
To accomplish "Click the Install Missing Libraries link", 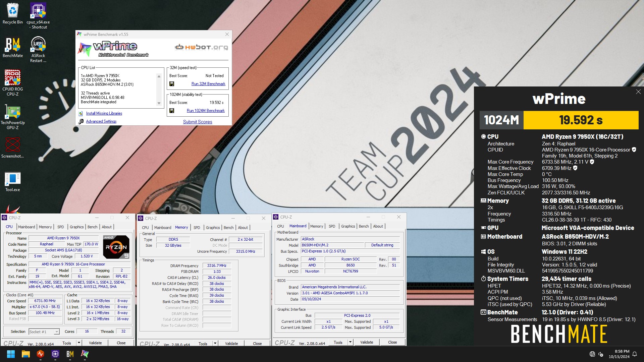I will (104, 113).
